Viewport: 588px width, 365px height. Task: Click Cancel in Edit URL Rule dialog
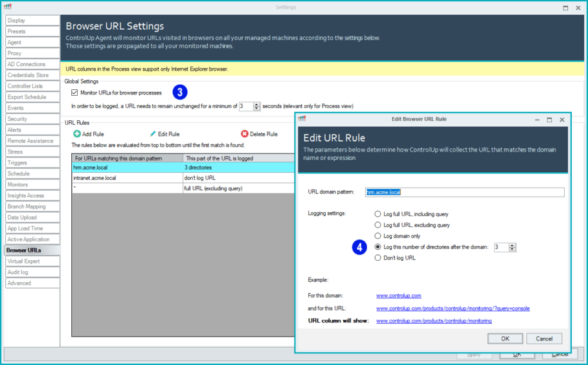point(544,338)
